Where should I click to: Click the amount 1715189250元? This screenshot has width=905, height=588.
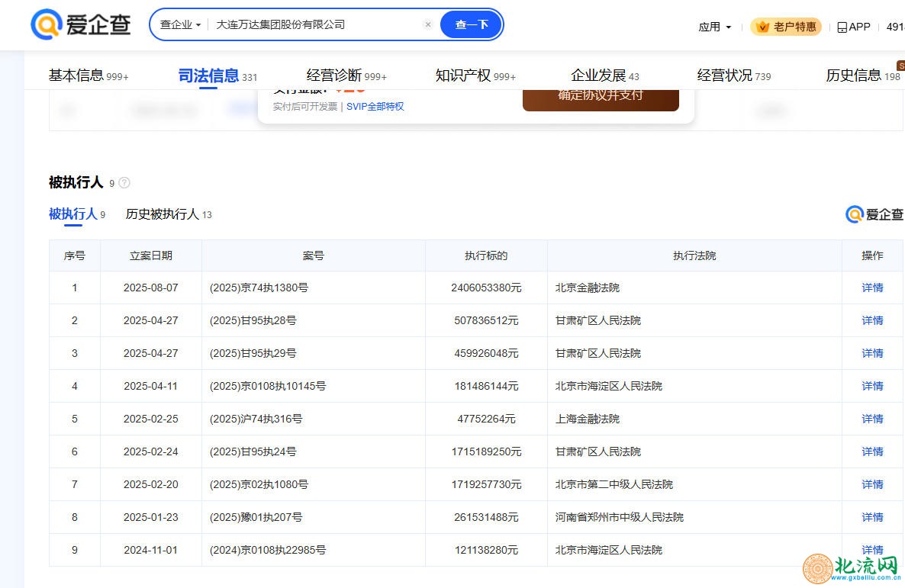click(x=486, y=451)
